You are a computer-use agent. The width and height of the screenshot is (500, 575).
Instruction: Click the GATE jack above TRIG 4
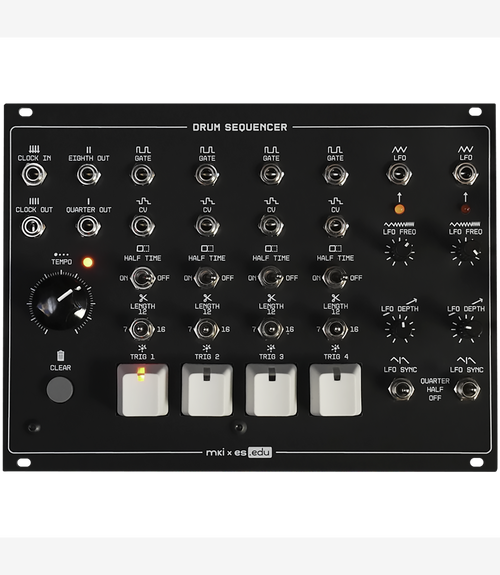(x=335, y=175)
